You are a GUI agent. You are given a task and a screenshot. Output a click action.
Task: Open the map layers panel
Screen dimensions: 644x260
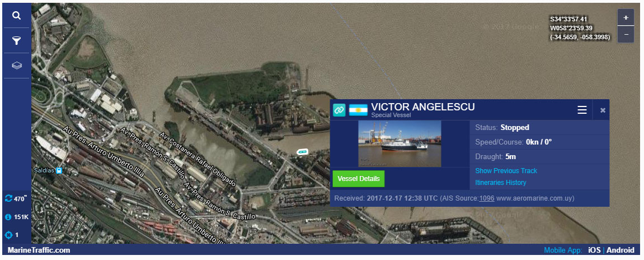coord(16,66)
